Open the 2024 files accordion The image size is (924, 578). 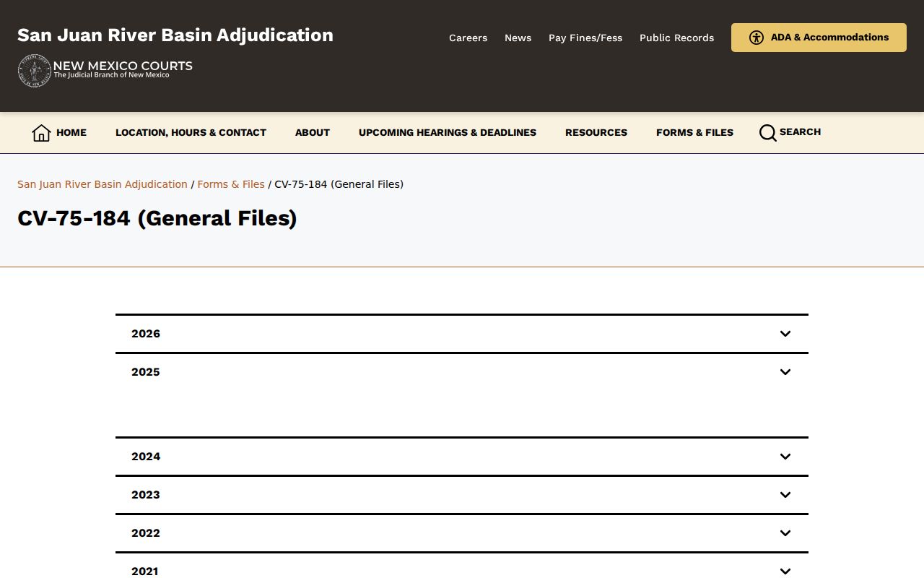click(x=462, y=457)
